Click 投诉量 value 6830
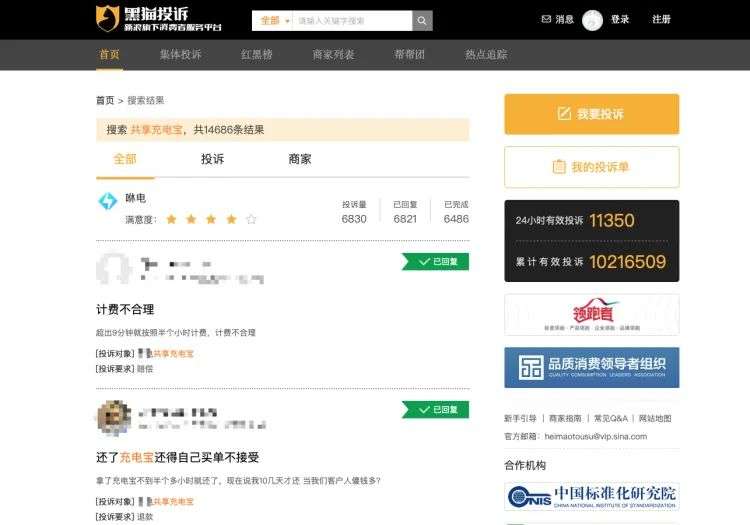This screenshot has height=525, width=750. [354, 219]
